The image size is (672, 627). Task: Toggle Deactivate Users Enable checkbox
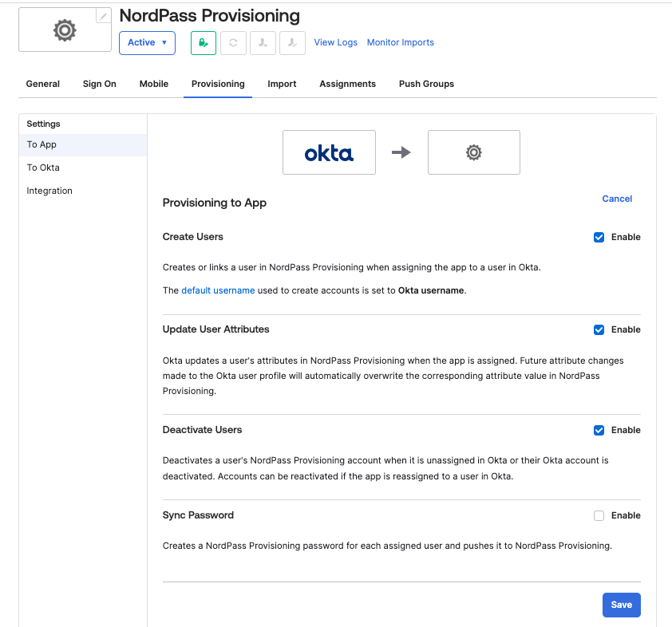click(x=599, y=431)
